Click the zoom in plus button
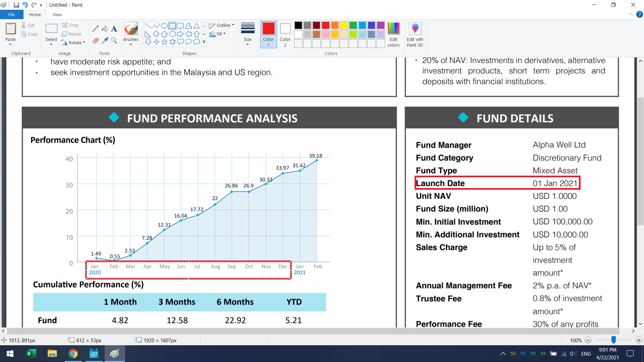644x362 pixels. 639,340
